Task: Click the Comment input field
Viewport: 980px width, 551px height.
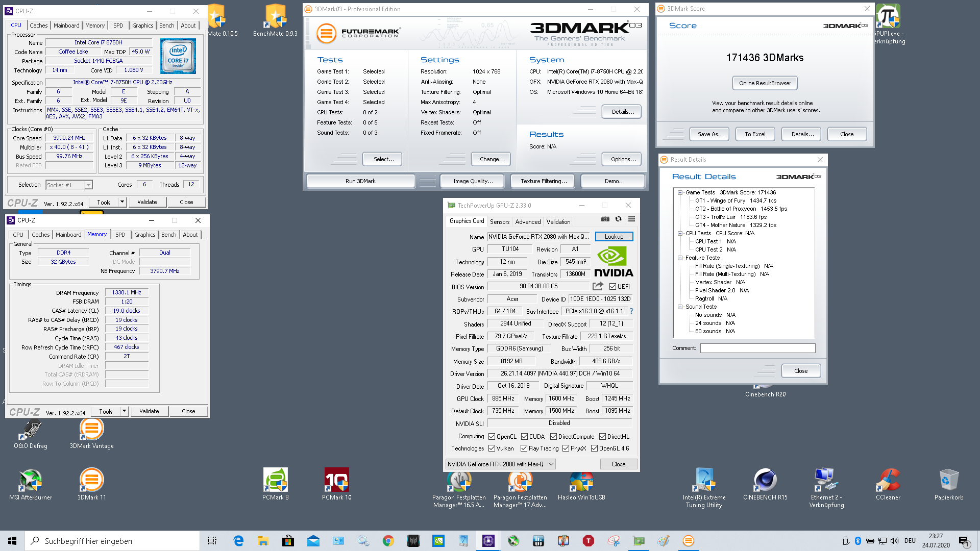Action: [757, 348]
